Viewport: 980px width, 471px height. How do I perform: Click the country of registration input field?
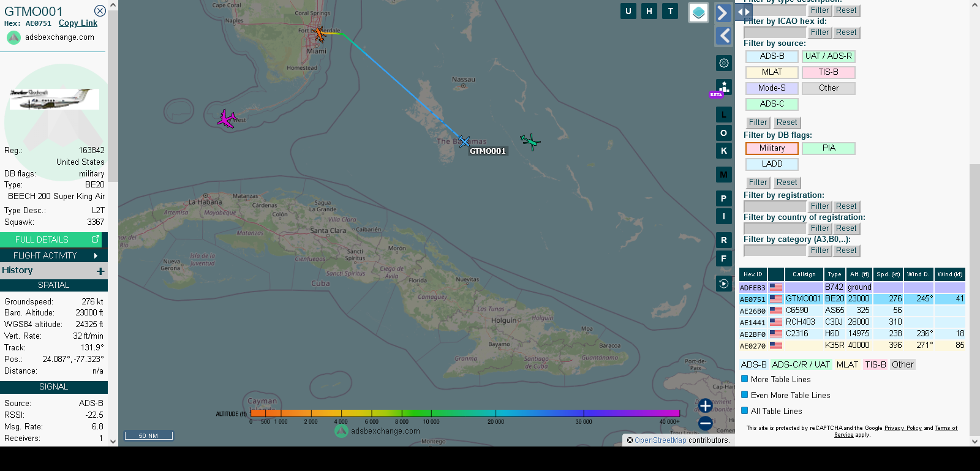775,228
